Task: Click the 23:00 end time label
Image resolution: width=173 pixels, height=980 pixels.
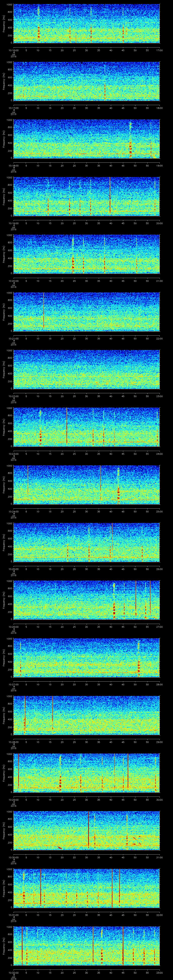Action: pyautogui.click(x=159, y=396)
